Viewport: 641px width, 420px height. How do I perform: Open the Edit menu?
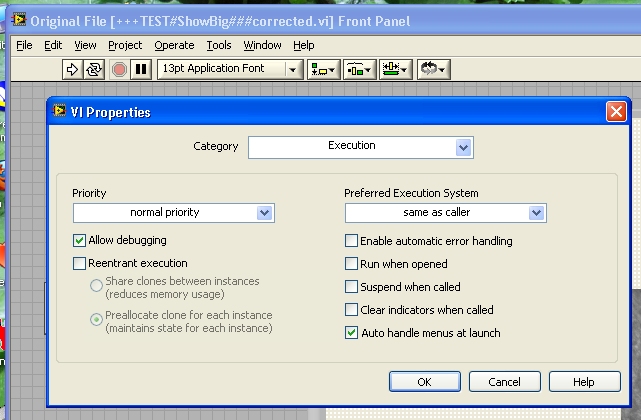53,45
